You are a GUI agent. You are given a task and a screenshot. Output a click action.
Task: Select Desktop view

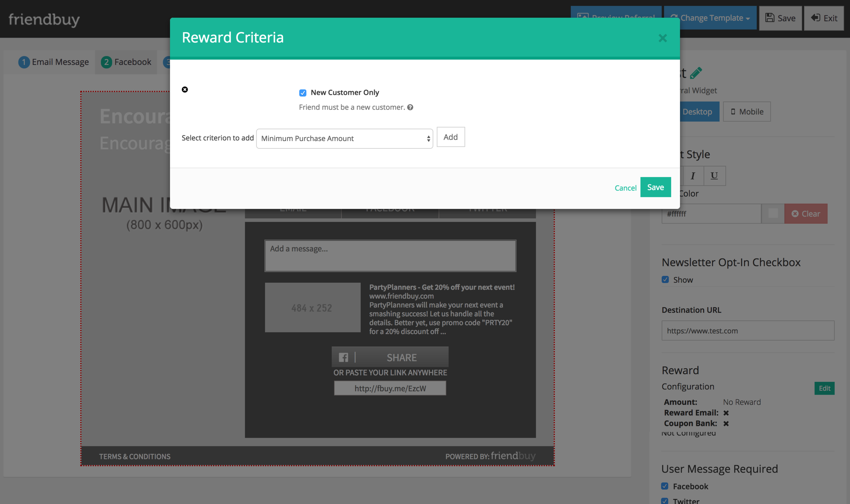tap(699, 111)
